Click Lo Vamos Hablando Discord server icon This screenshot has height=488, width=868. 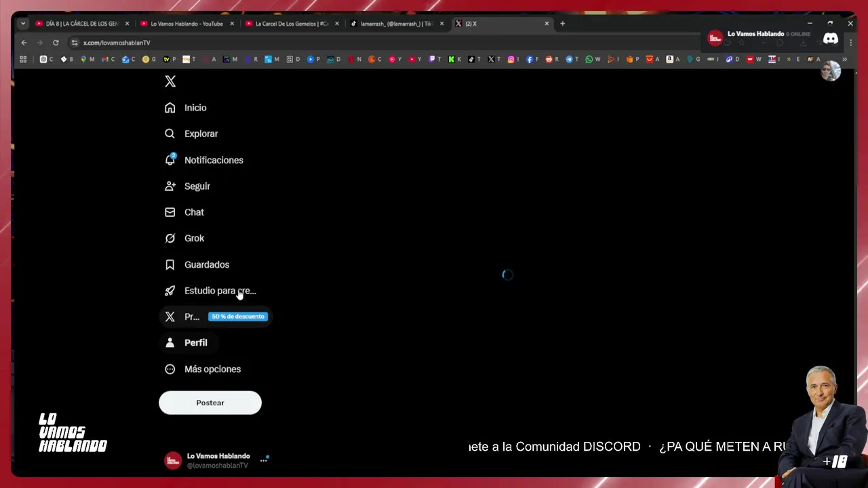tap(715, 39)
